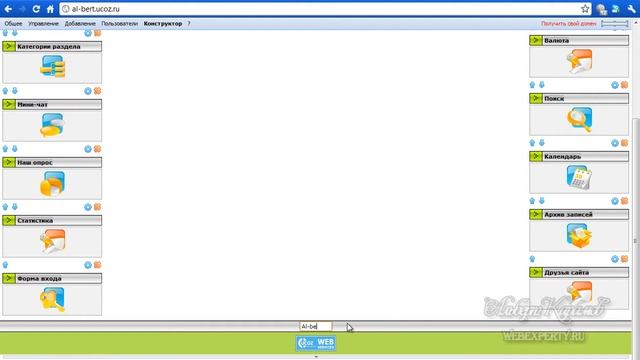This screenshot has height=360, width=640.
Task: Move the Друзья сайта block up
Action: point(532,259)
